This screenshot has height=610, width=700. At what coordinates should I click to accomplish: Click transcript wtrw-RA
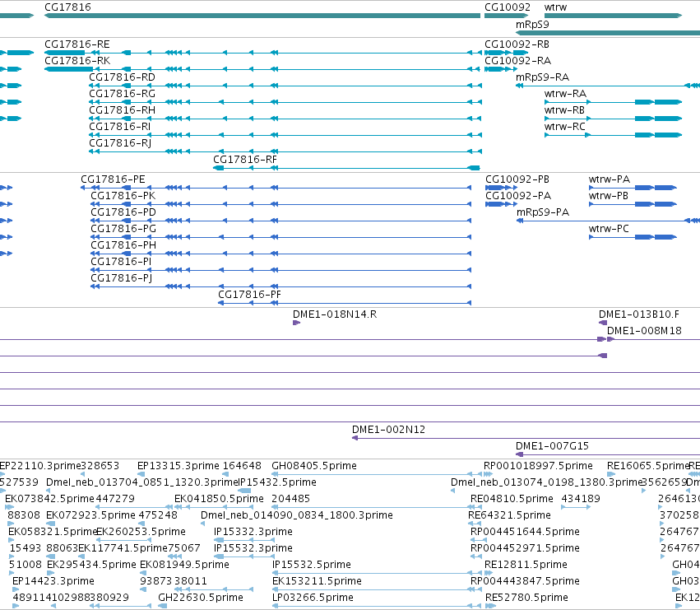[565, 94]
